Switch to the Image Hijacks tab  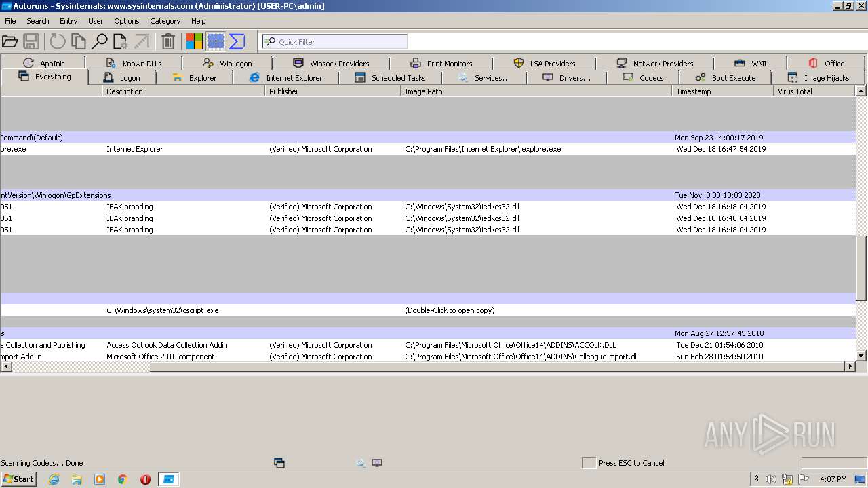(818, 77)
